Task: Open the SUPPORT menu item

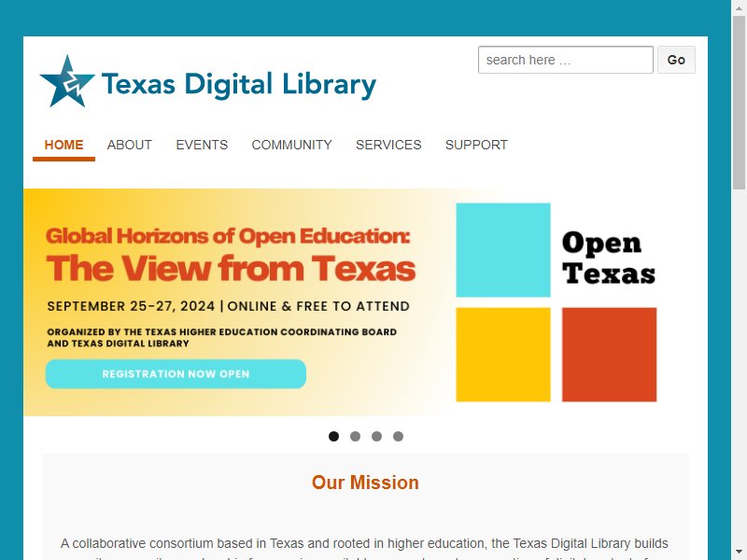Action: (476, 145)
